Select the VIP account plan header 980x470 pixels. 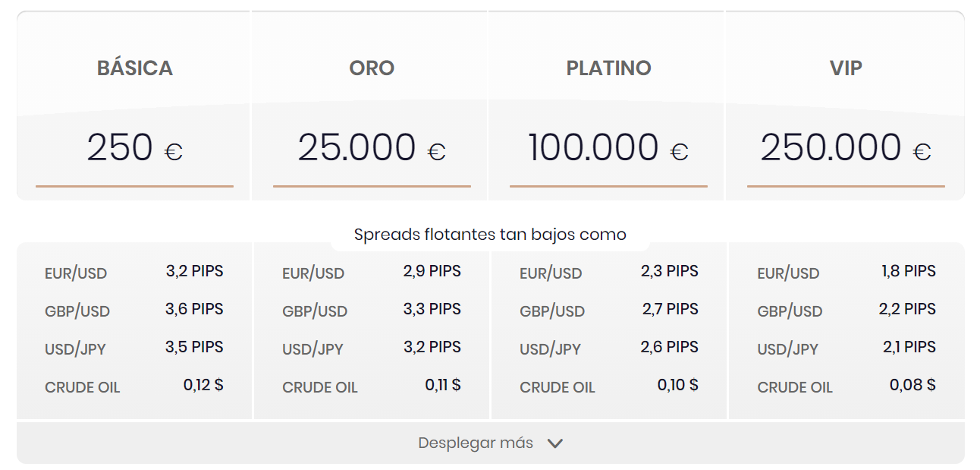tap(847, 68)
